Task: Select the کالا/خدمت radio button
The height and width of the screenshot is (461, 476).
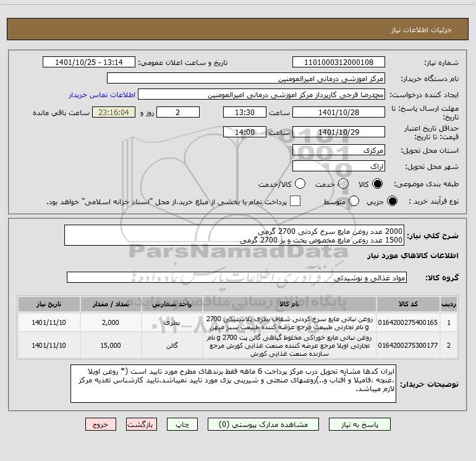Action: (300, 184)
